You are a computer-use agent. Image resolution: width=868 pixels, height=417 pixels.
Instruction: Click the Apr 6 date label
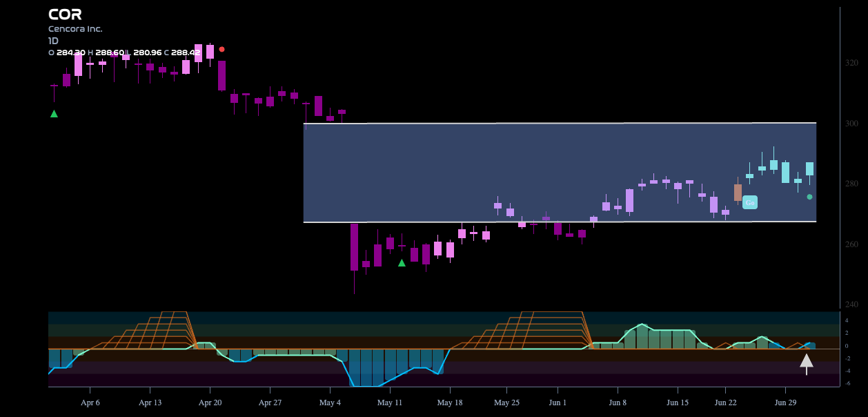coord(90,403)
